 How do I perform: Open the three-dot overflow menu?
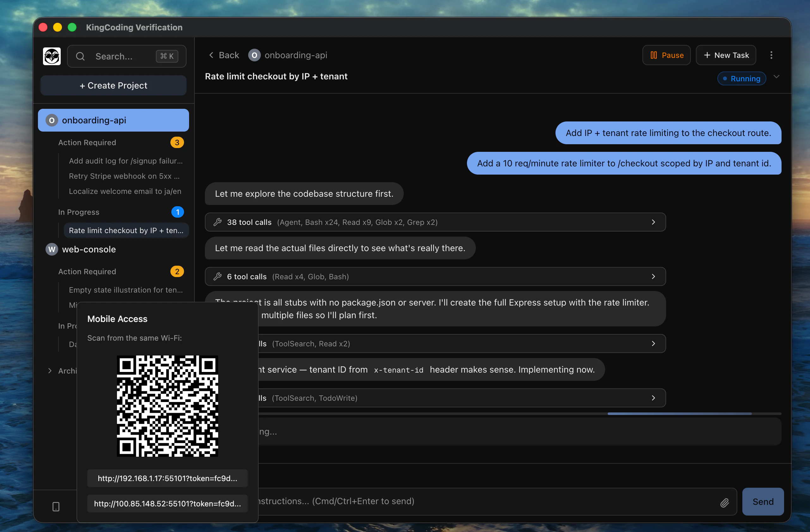tap(771, 55)
